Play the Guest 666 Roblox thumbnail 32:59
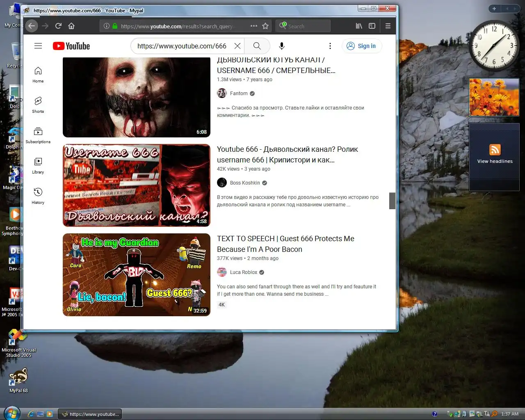The height and width of the screenshot is (420, 525). [x=137, y=275]
